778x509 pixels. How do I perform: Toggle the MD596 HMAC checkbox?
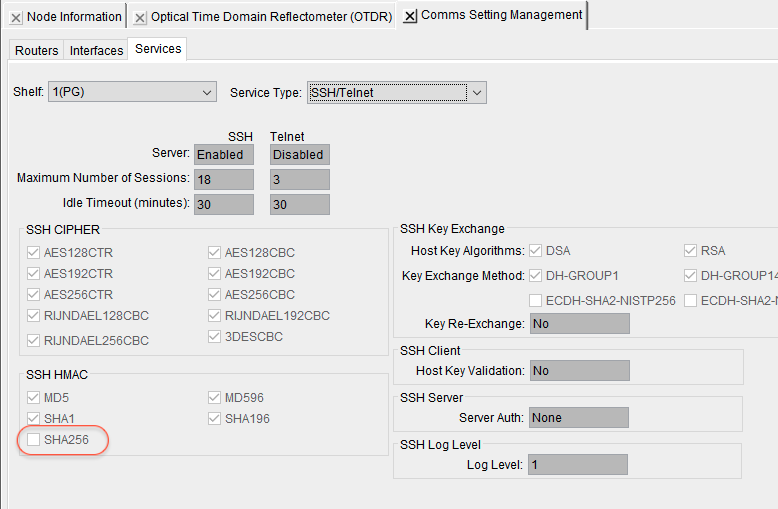tap(214, 397)
